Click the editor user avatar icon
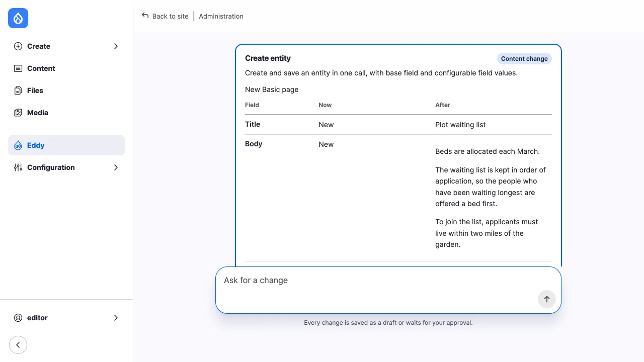 (18, 318)
